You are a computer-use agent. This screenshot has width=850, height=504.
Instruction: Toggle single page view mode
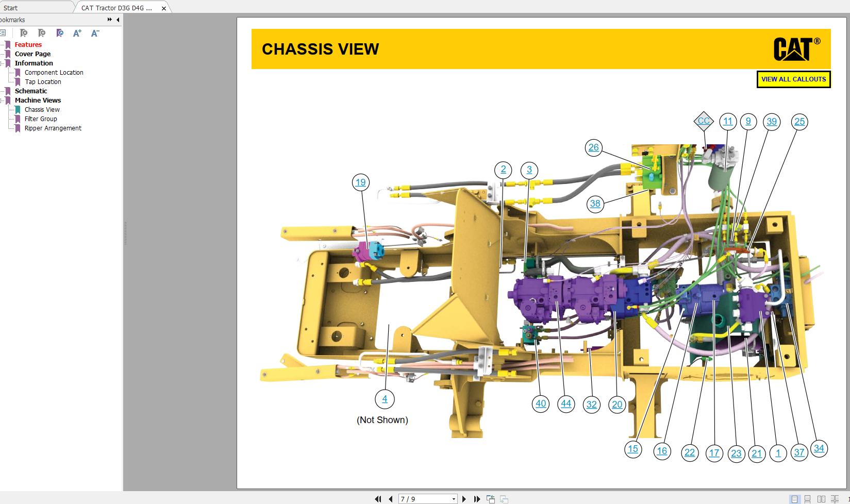794,499
